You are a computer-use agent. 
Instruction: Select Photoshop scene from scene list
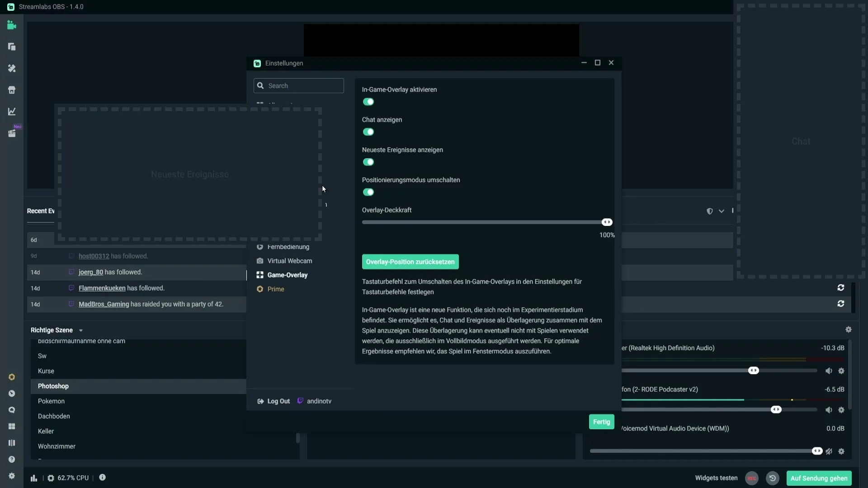[x=53, y=385]
